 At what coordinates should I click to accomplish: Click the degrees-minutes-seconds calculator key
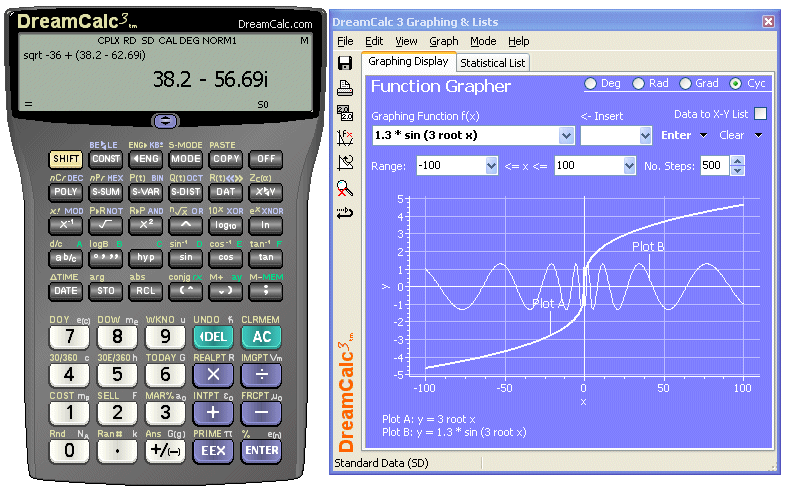[106, 258]
